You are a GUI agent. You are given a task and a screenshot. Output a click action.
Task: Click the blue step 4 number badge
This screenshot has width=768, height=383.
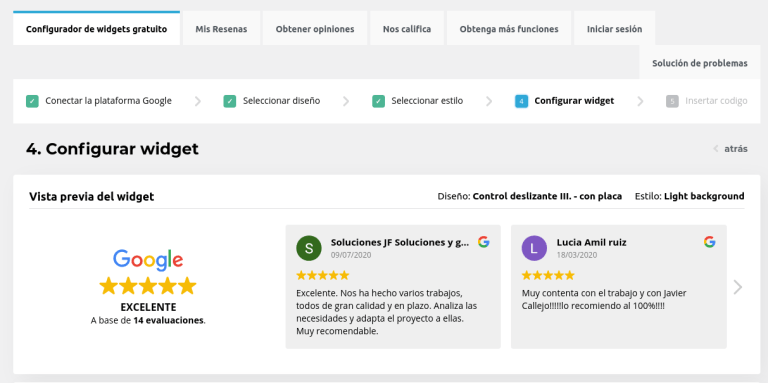coord(522,101)
